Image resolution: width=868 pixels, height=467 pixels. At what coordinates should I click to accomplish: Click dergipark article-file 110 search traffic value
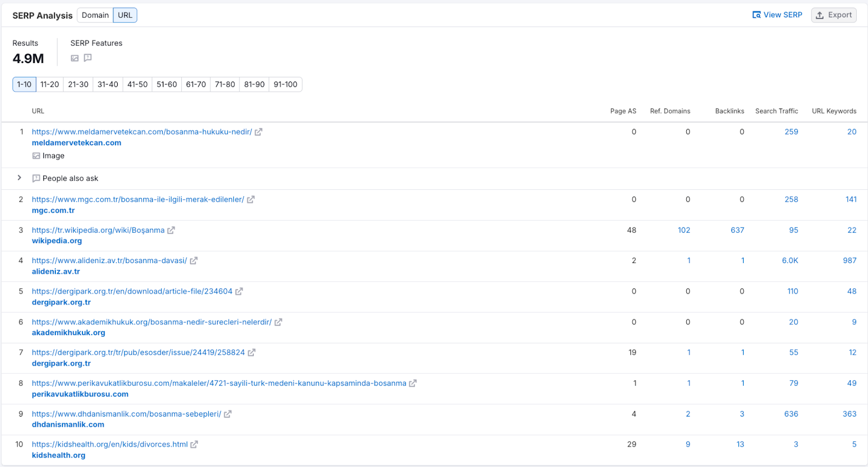pos(793,291)
